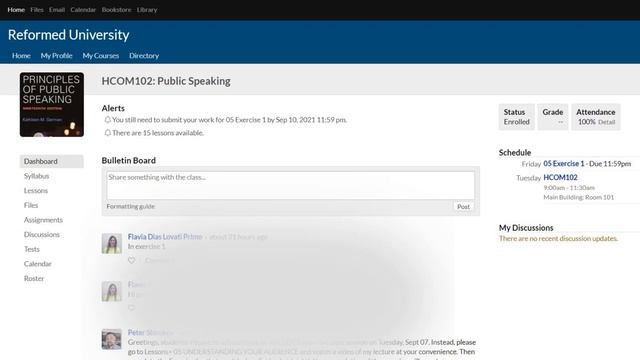Open Home in the top black bar
640x360 pixels.
pos(16,9)
